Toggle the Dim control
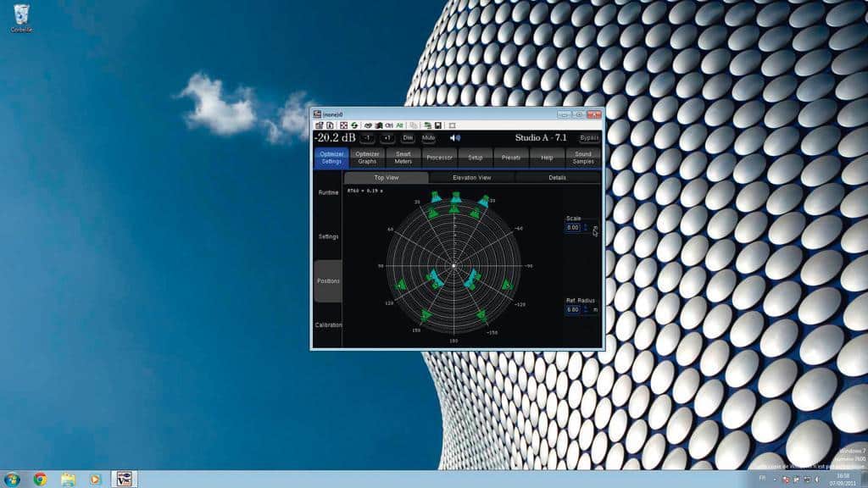The height and width of the screenshot is (488, 868). [x=407, y=137]
